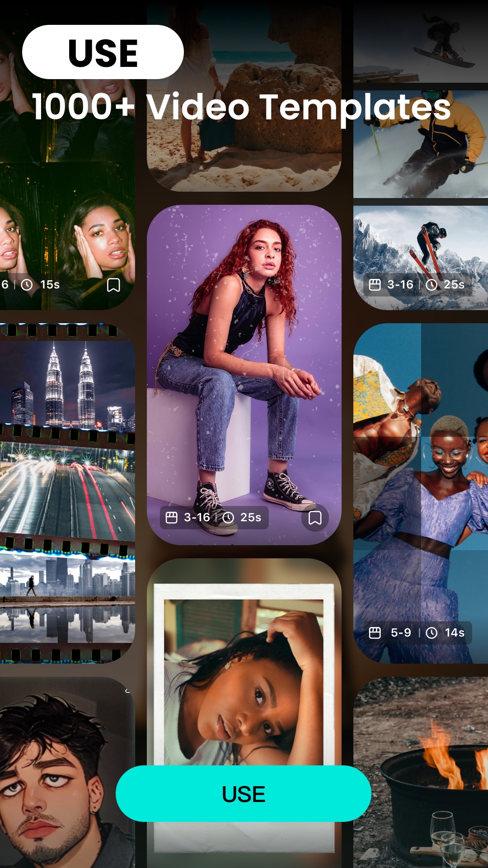Bookmark the purple-backdrop red-haired woman template

(x=315, y=518)
